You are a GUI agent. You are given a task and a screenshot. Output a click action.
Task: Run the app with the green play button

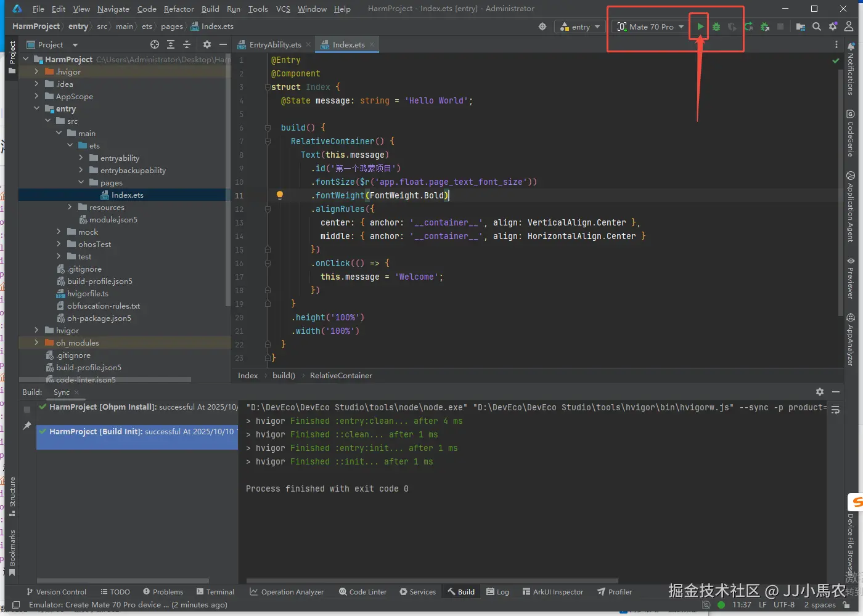700,26
